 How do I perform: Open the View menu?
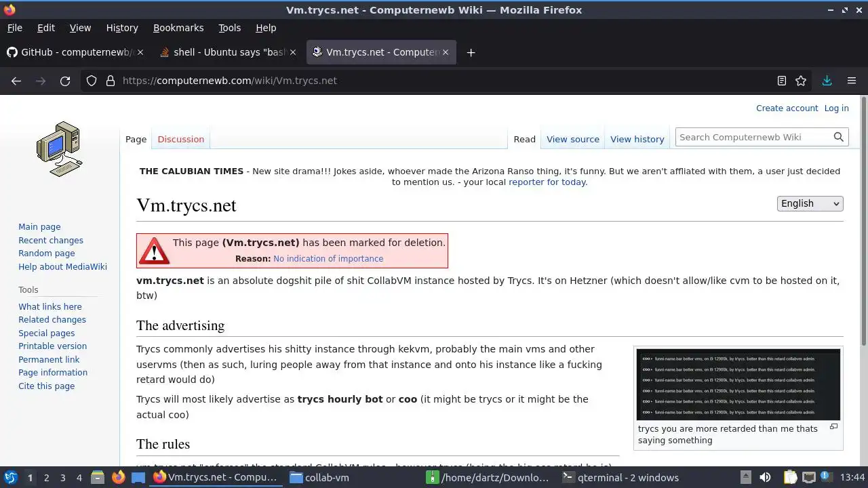coord(80,28)
